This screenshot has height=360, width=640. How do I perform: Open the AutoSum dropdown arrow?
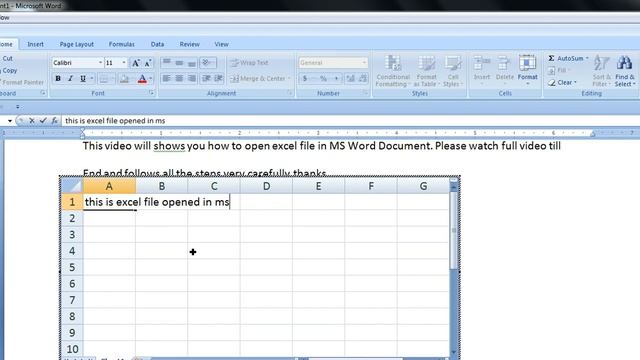(x=587, y=58)
